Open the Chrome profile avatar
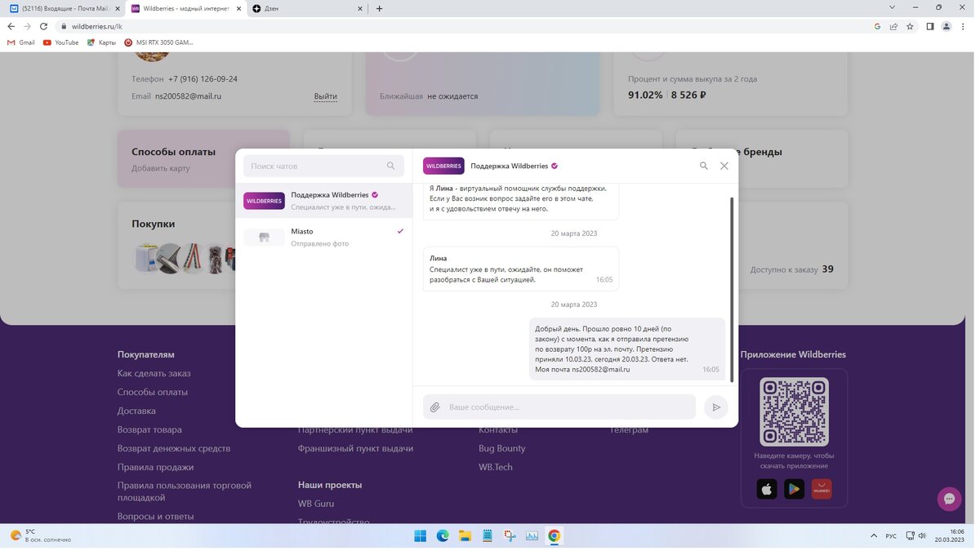 click(947, 26)
